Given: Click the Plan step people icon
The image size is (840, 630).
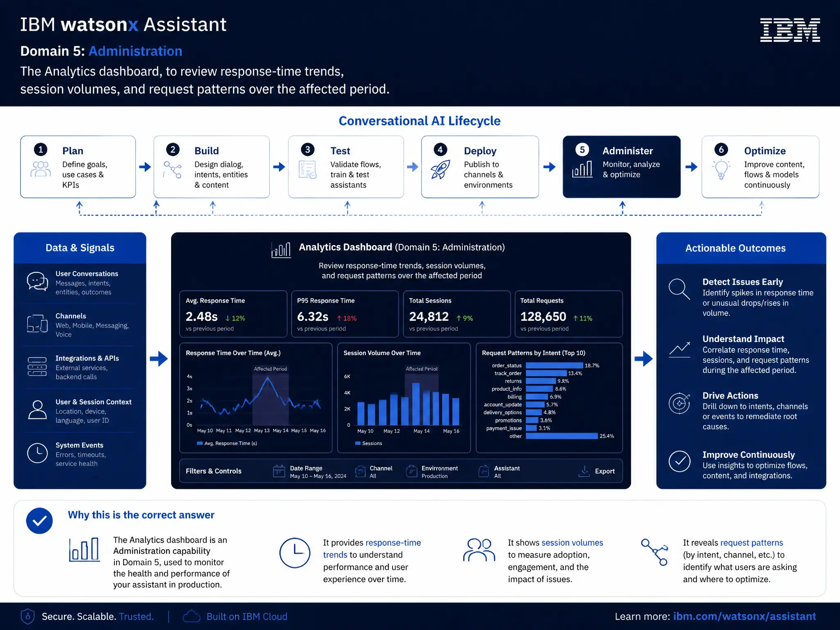Looking at the screenshot, I should [41, 169].
